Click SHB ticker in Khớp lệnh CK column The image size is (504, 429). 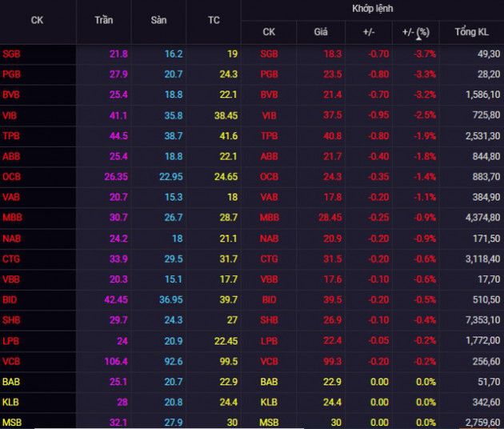coord(269,320)
